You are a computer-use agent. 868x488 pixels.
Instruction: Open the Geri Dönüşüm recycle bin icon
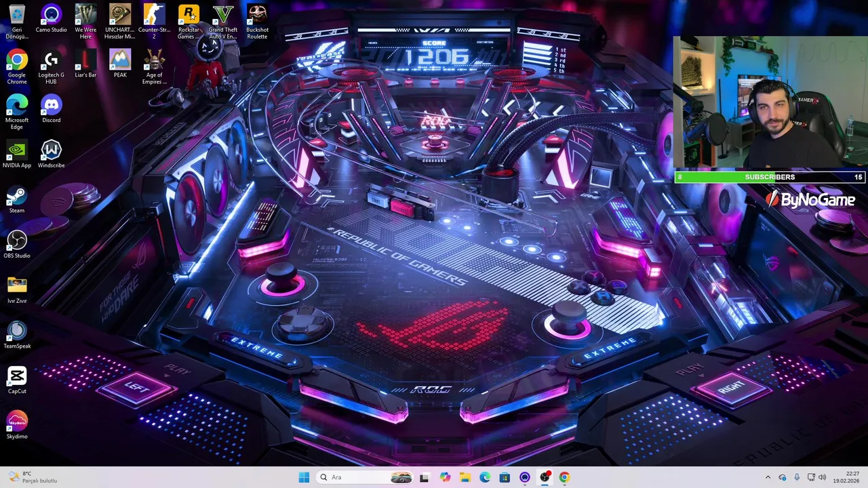(x=17, y=22)
